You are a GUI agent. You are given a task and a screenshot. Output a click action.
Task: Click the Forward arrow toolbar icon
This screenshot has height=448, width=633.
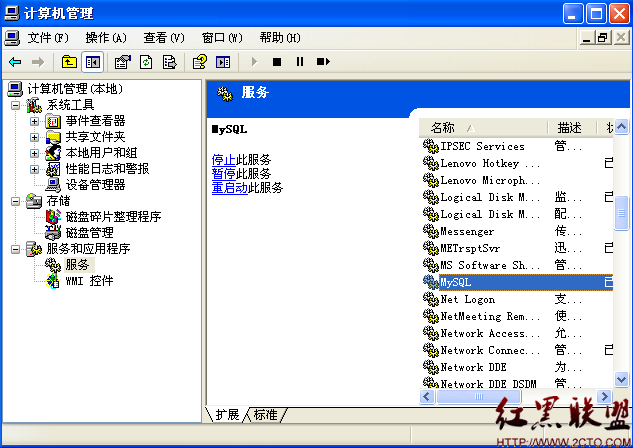[38, 62]
